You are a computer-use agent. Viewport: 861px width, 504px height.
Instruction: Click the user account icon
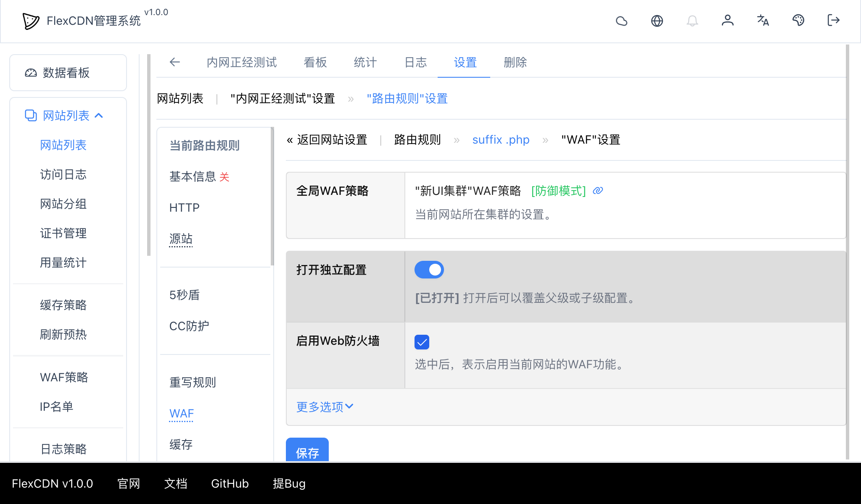pyautogui.click(x=728, y=21)
